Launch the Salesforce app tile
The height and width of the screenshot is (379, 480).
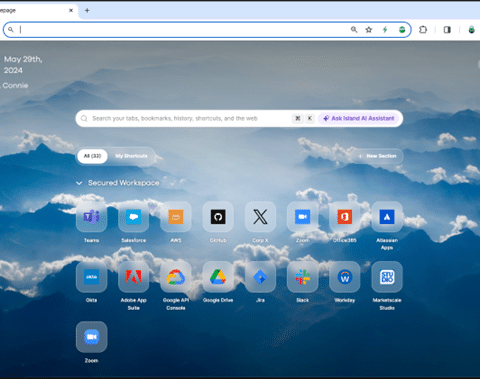pyautogui.click(x=134, y=217)
